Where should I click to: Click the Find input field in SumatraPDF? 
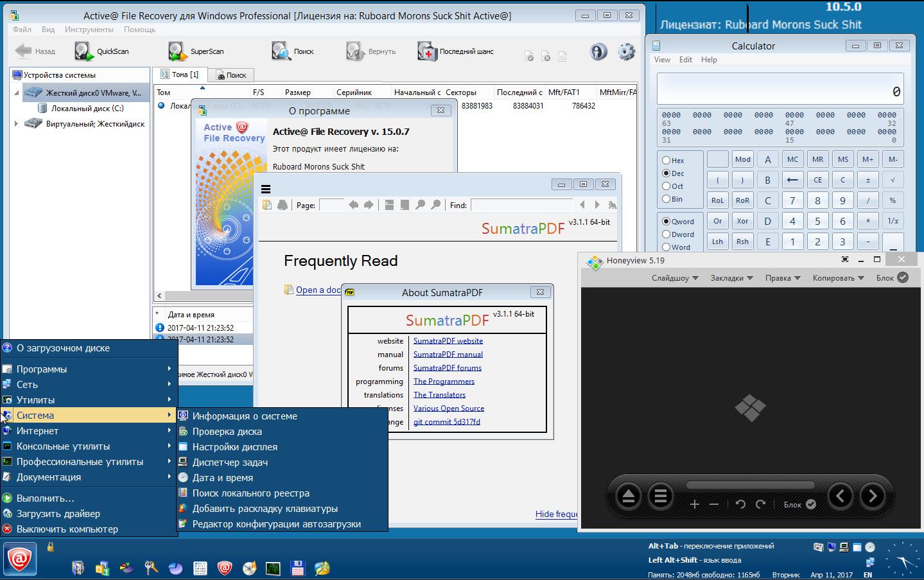click(521, 205)
